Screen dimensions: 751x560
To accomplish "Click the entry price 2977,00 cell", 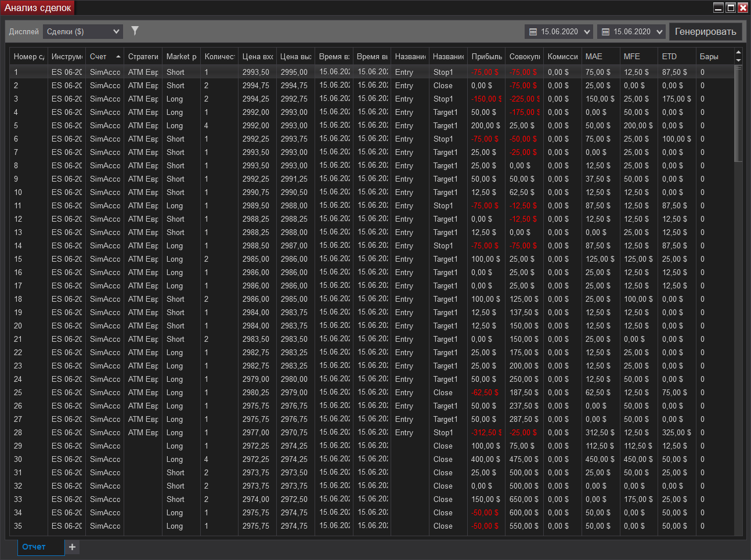I will (x=258, y=432).
